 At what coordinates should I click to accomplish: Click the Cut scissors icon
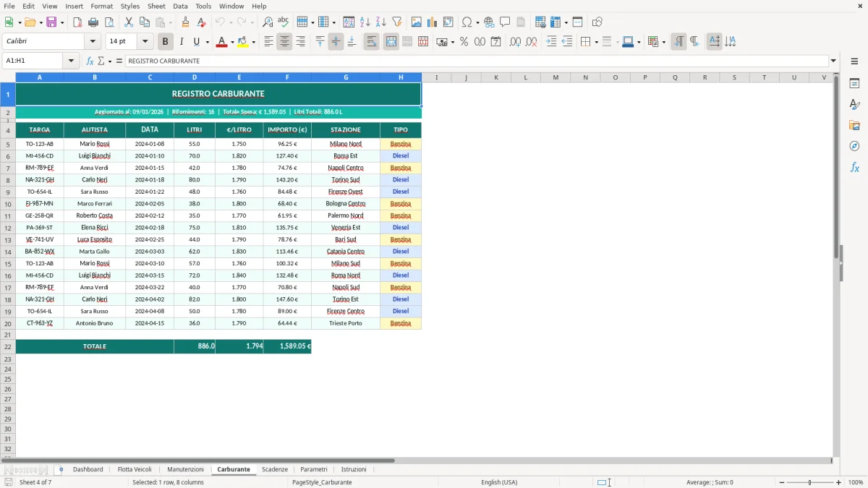tap(129, 22)
